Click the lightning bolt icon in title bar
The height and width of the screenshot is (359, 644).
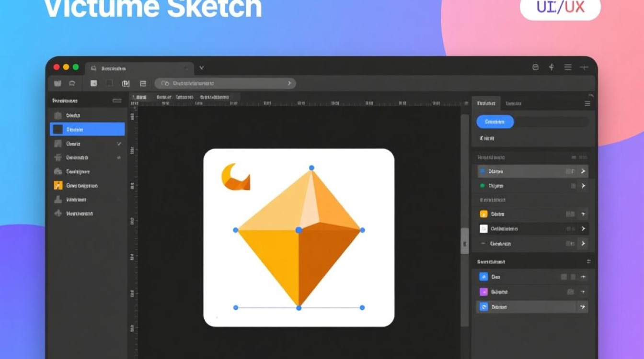click(551, 67)
